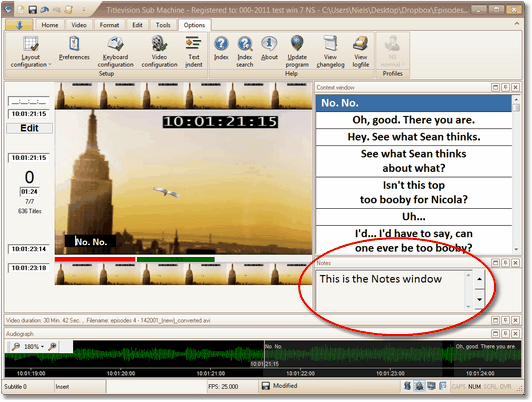Select 'Hey. See what Sean thinks.' subtitle

(x=414, y=137)
